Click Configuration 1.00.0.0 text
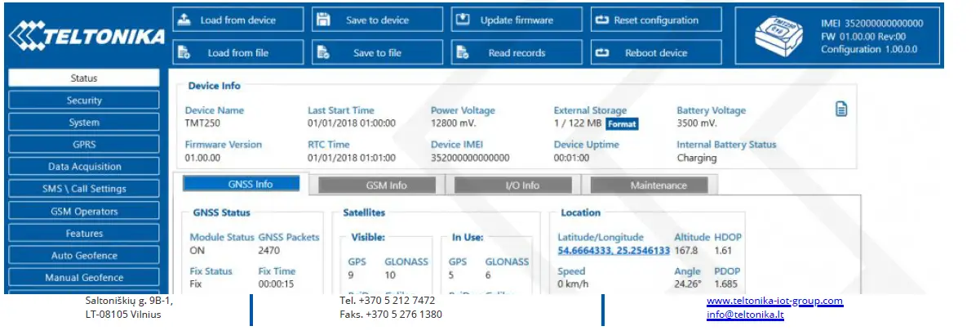This screenshot has width=980, height=335. [869, 49]
